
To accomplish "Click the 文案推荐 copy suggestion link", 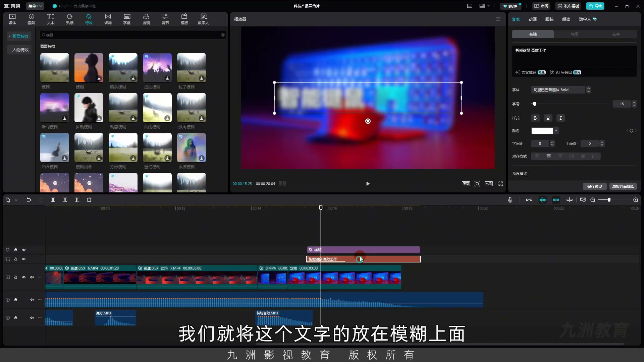I will (x=530, y=72).
